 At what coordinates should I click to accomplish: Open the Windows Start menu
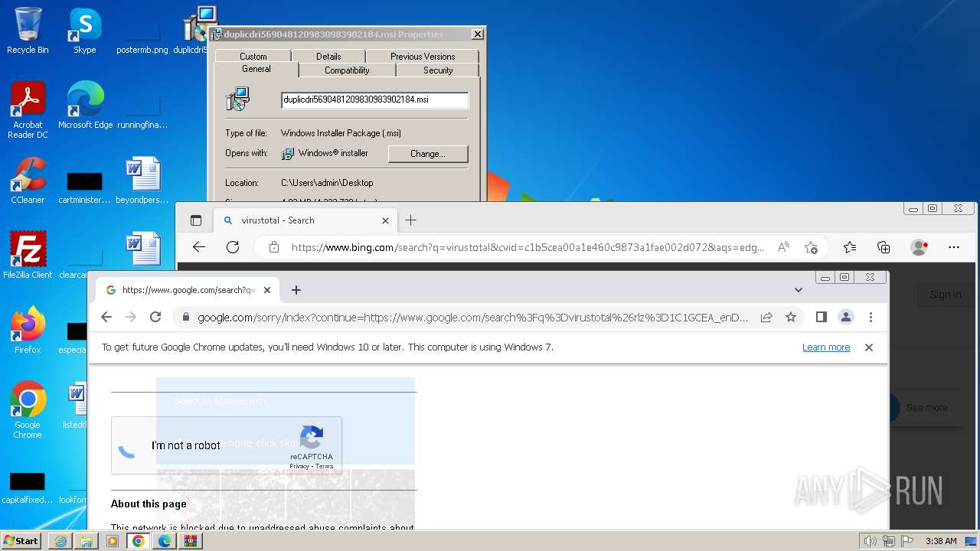pyautogui.click(x=21, y=540)
